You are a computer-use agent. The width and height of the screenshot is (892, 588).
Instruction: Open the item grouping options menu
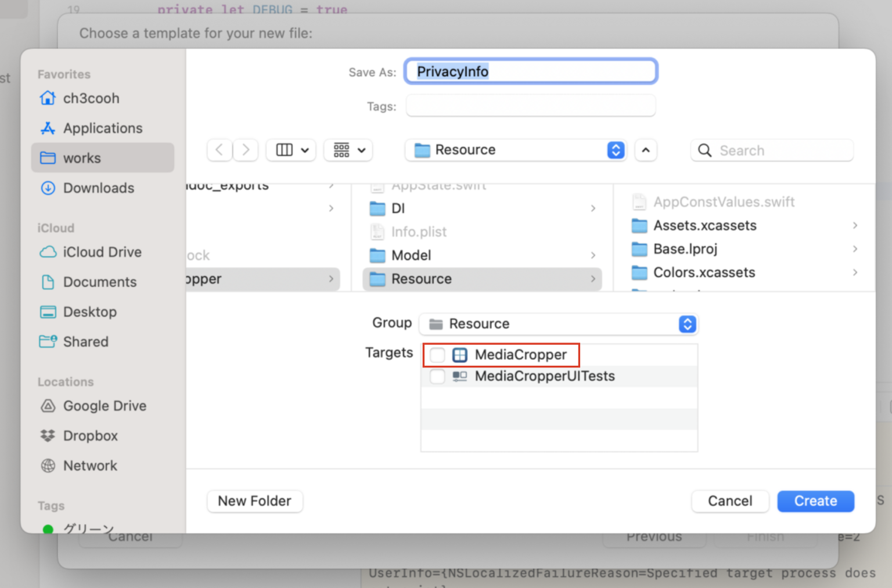click(x=348, y=150)
